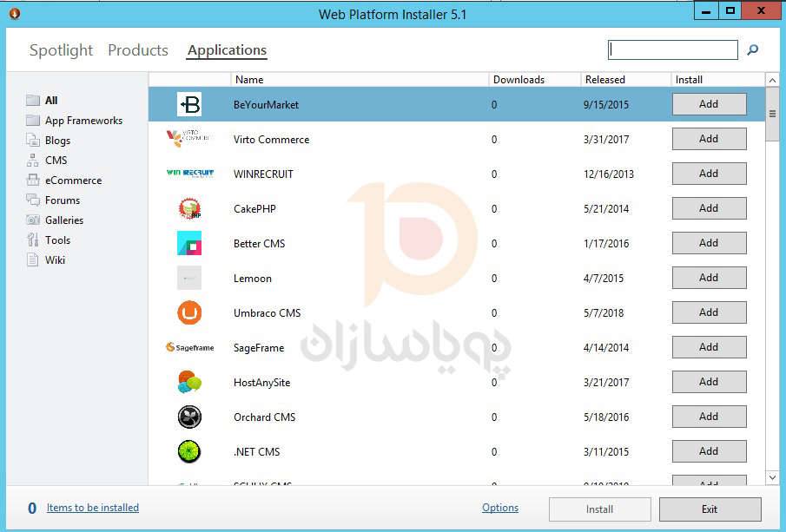
Task: Click the Orchard CMS logo icon
Action: coord(188,417)
